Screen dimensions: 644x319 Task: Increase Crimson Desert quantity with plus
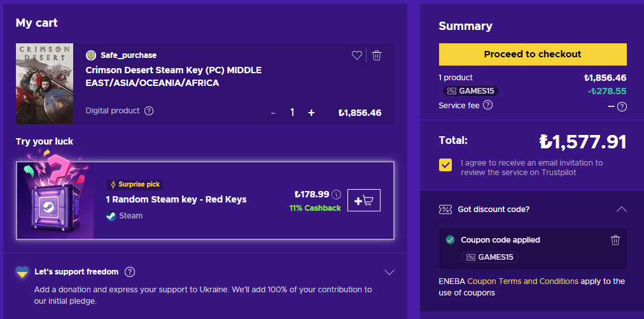tap(311, 113)
